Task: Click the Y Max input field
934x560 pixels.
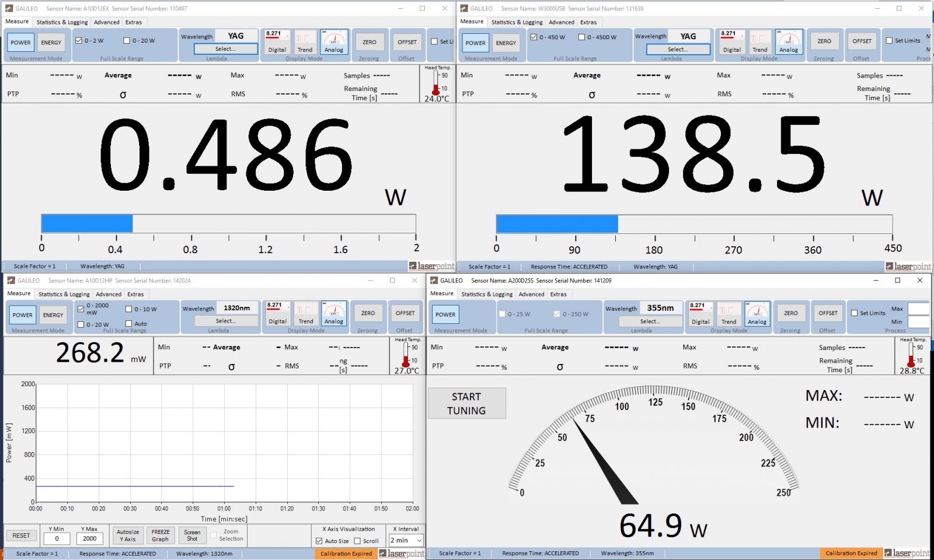Action: [90, 538]
